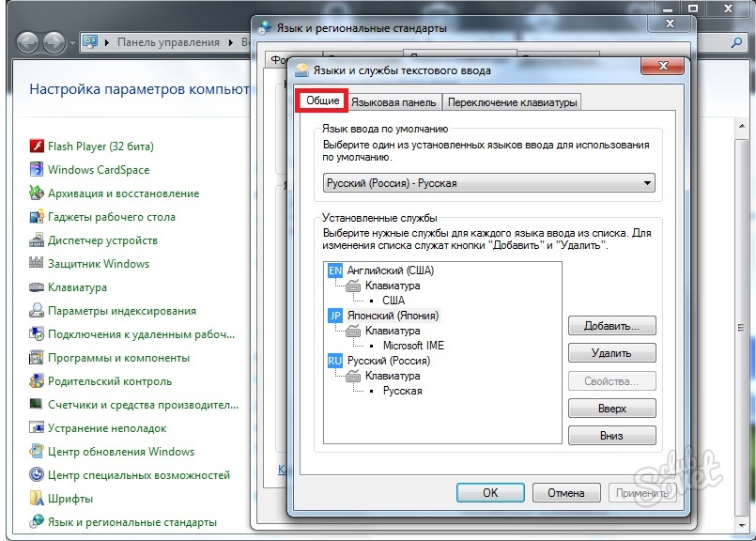The width and height of the screenshot is (756, 541).
Task: Switch to the Языковая панель tab
Action: (393, 102)
